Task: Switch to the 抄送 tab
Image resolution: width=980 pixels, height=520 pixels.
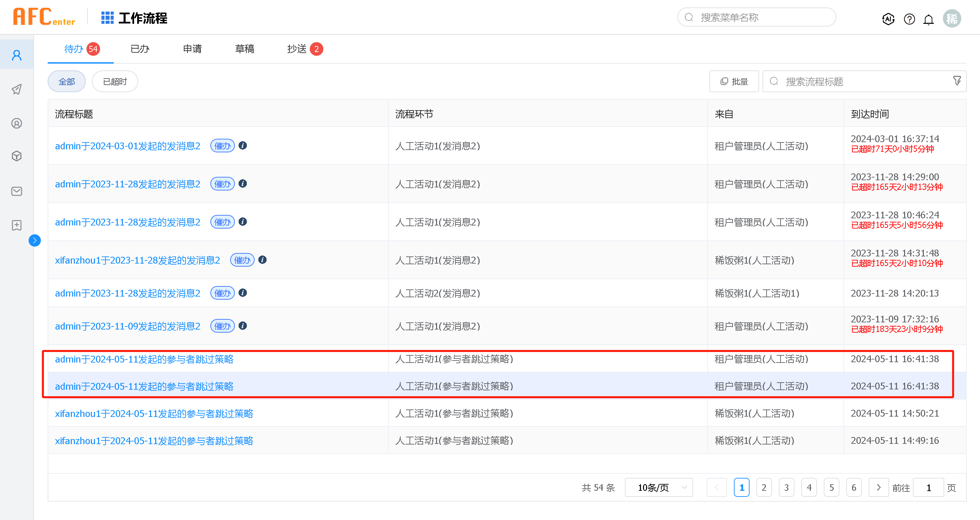Action: point(297,49)
